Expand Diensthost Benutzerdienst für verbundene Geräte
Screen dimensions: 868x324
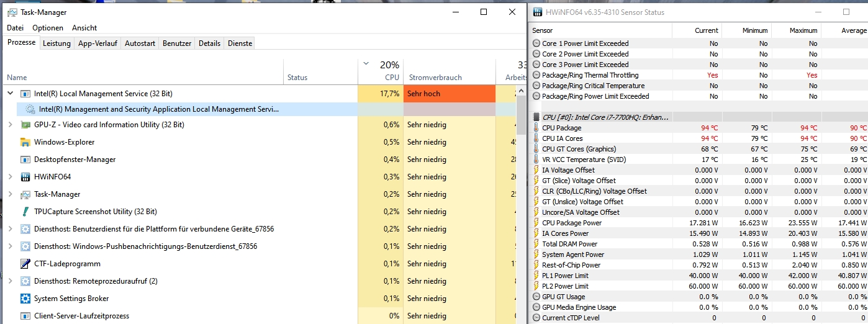pos(10,229)
